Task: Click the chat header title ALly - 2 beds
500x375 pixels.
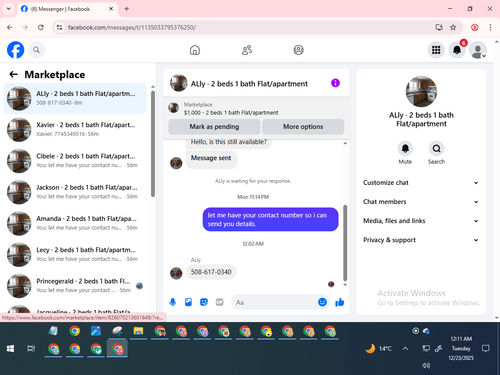Action: click(x=249, y=84)
